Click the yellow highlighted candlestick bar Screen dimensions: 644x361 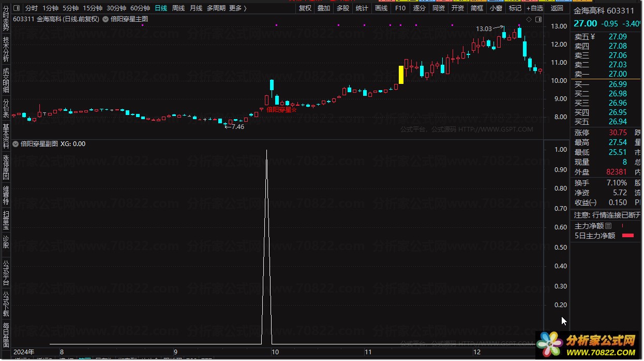coord(401,75)
